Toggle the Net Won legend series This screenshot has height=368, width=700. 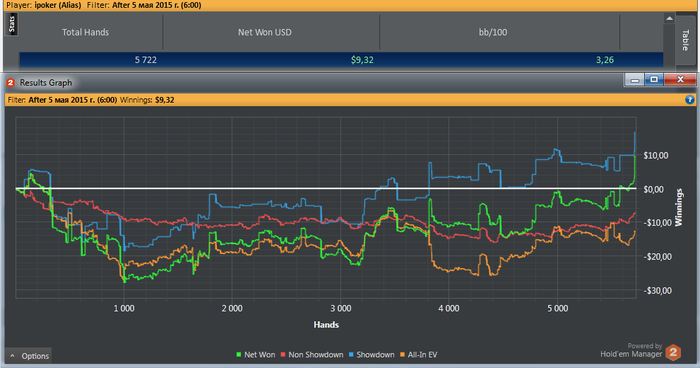tap(256, 355)
